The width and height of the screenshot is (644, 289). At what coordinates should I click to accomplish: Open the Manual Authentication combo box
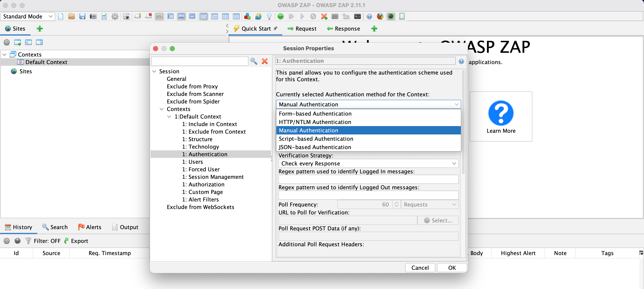click(368, 105)
